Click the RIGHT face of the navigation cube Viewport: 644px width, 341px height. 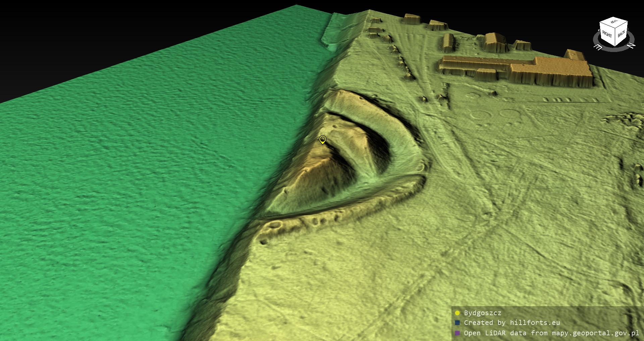pos(607,35)
